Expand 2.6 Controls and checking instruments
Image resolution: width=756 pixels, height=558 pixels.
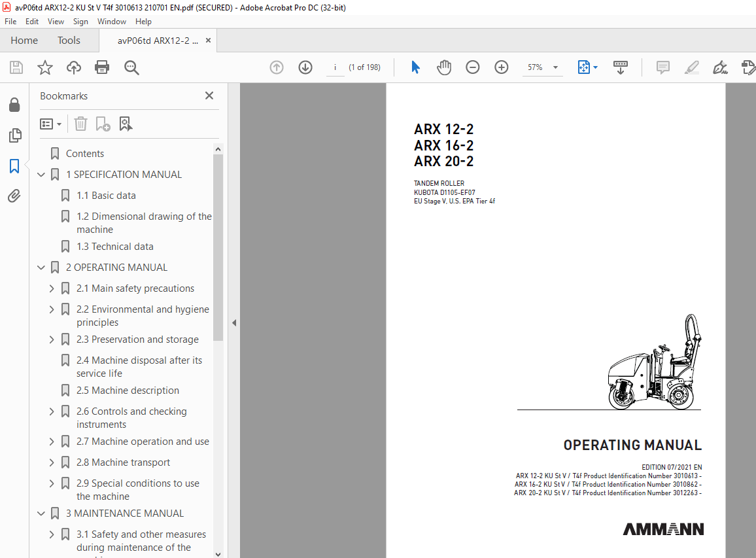tap(52, 411)
